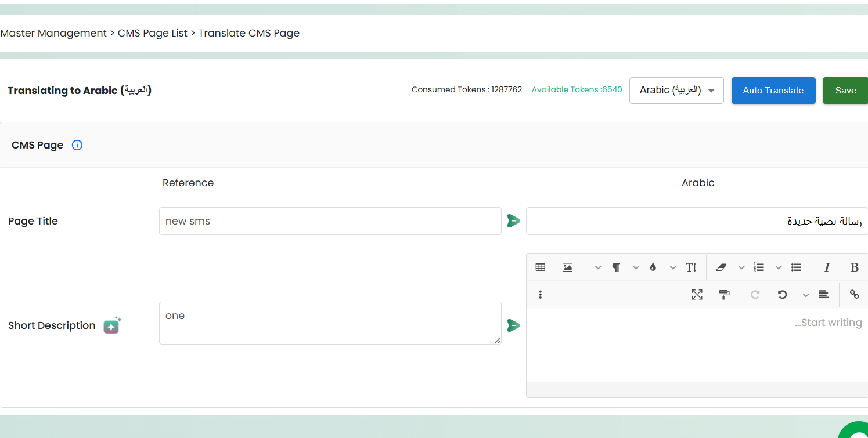Click the reference Page Title field 'new sms'
868x438 pixels.
(x=330, y=221)
